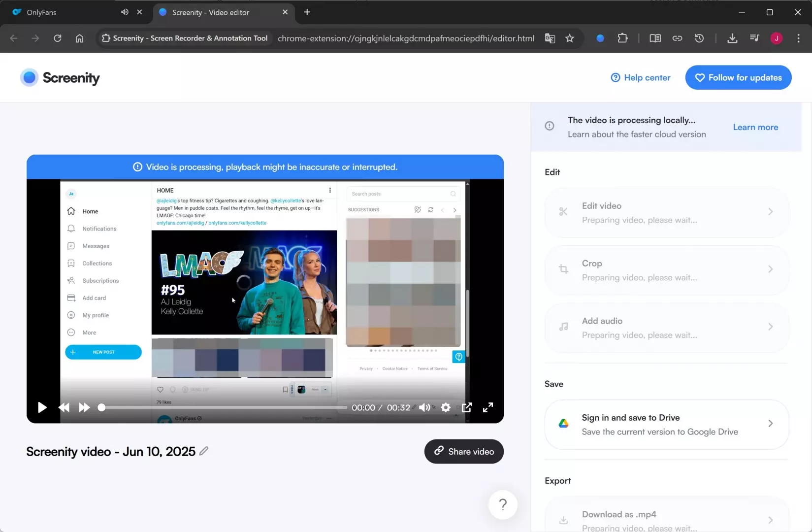Open browser history clock icon
812x532 pixels.
pyautogui.click(x=699, y=38)
